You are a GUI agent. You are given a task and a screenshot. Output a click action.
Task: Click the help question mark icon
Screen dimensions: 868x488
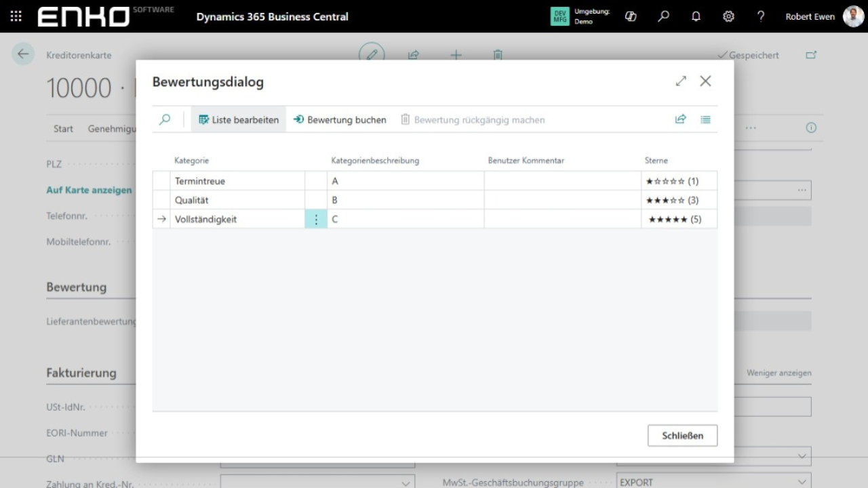tap(761, 16)
